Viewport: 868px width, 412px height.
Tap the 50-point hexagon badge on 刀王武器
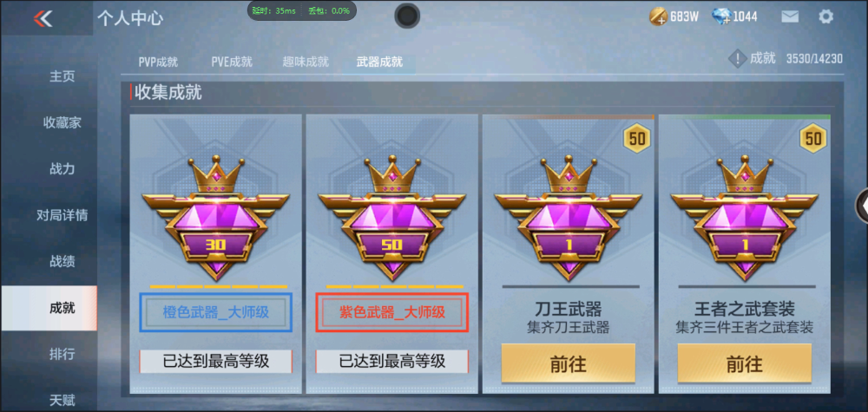[637, 138]
